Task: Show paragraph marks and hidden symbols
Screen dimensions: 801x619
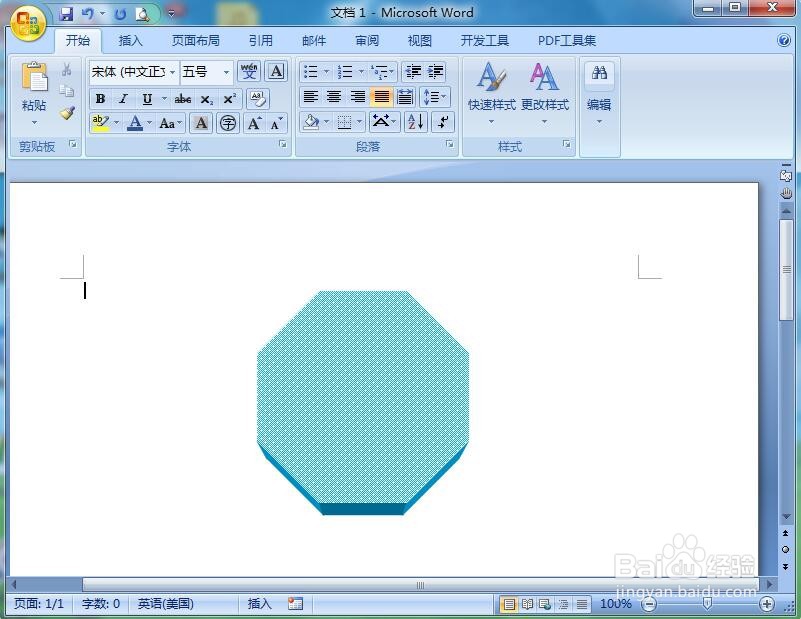Action: point(442,122)
